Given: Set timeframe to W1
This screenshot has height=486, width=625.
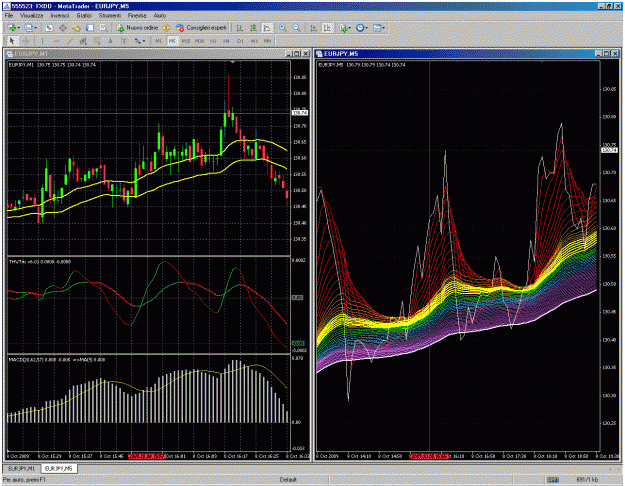Looking at the screenshot, I should coord(254,41).
